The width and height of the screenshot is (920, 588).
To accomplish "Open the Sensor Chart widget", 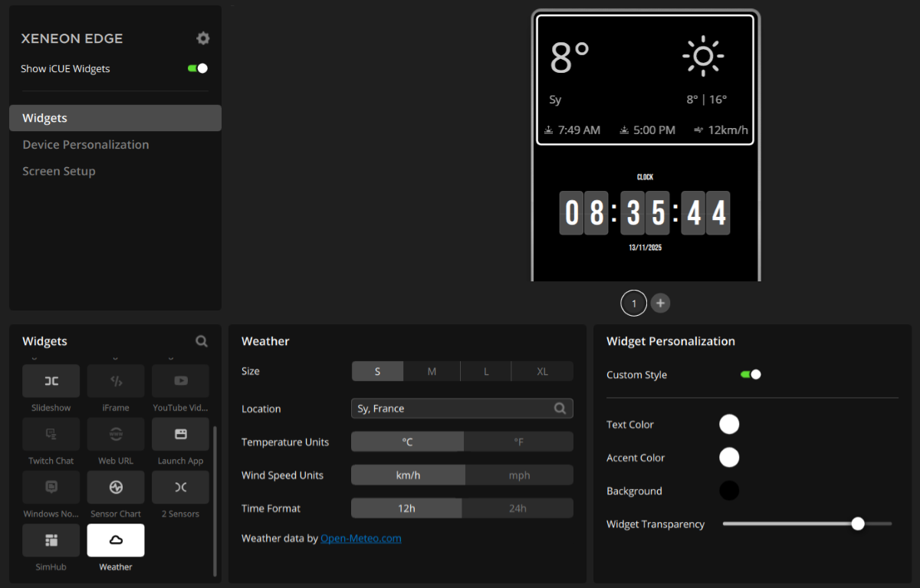I will (116, 487).
